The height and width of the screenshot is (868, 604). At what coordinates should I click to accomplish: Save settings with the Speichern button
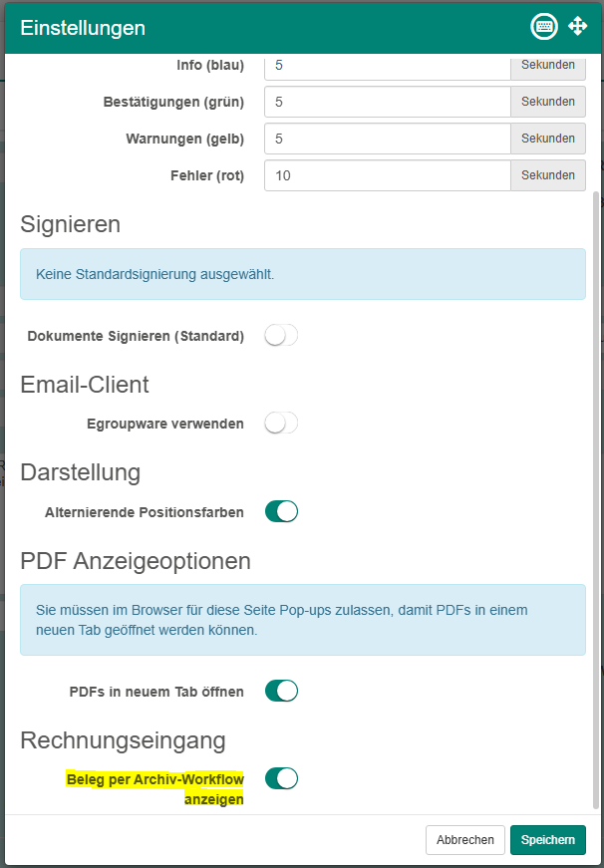(547, 840)
